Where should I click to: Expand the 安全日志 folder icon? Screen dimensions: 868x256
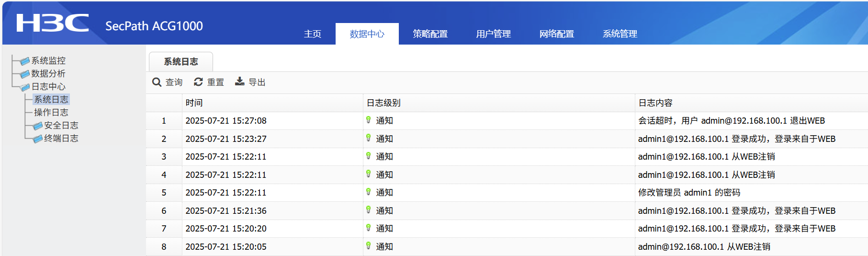click(x=38, y=126)
